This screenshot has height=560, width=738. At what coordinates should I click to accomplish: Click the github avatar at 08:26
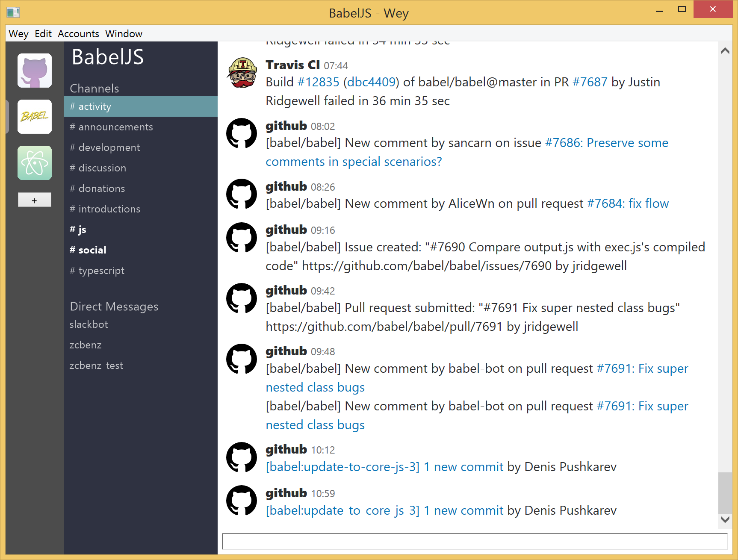[x=242, y=194]
